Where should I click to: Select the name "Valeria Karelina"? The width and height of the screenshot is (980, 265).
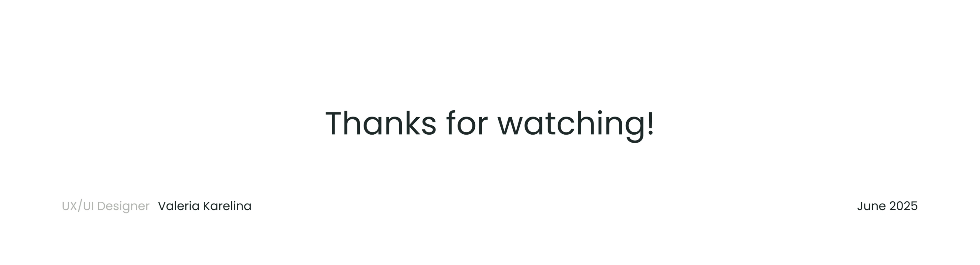(x=205, y=206)
